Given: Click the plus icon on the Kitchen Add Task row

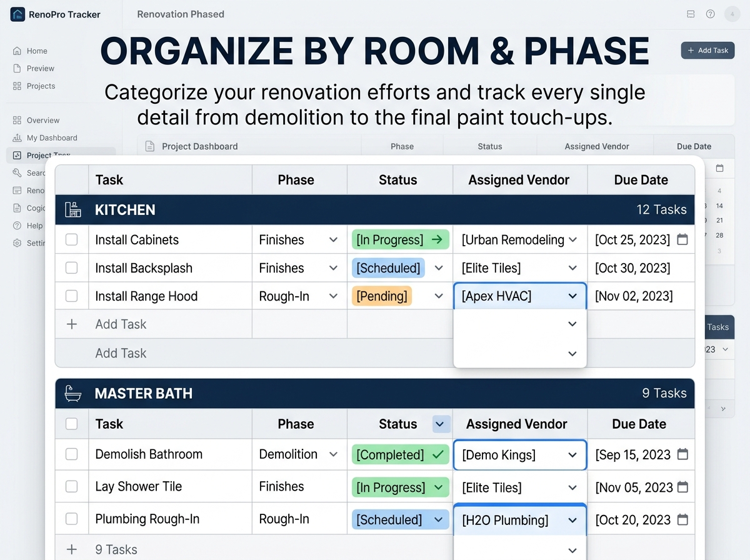Looking at the screenshot, I should (72, 324).
